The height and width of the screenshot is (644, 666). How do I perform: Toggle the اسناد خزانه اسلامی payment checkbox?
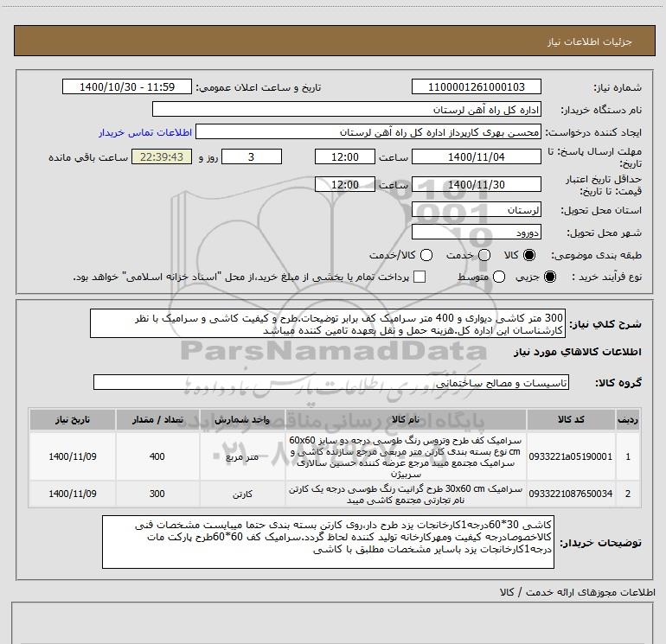pyautogui.click(x=419, y=277)
